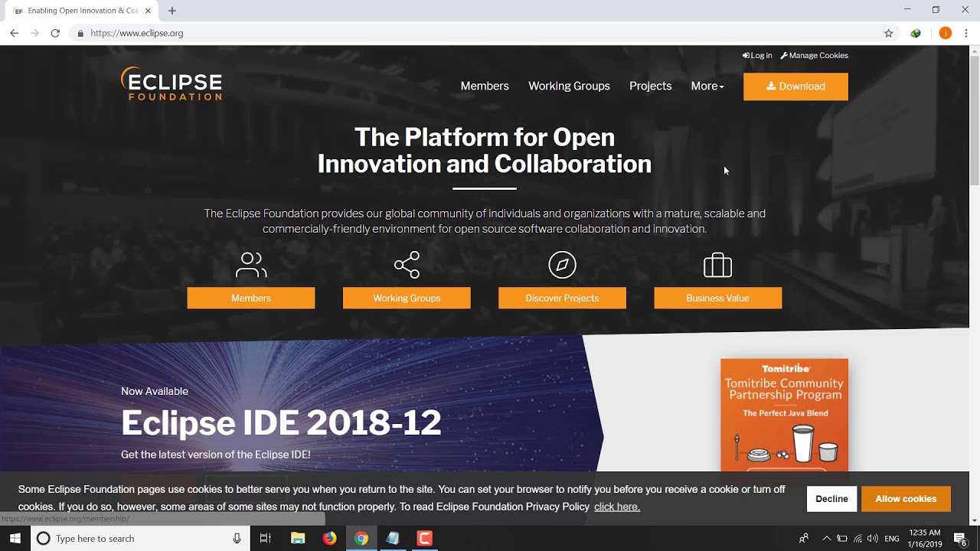
Task: Click the People icon in system tray
Action: click(803, 539)
